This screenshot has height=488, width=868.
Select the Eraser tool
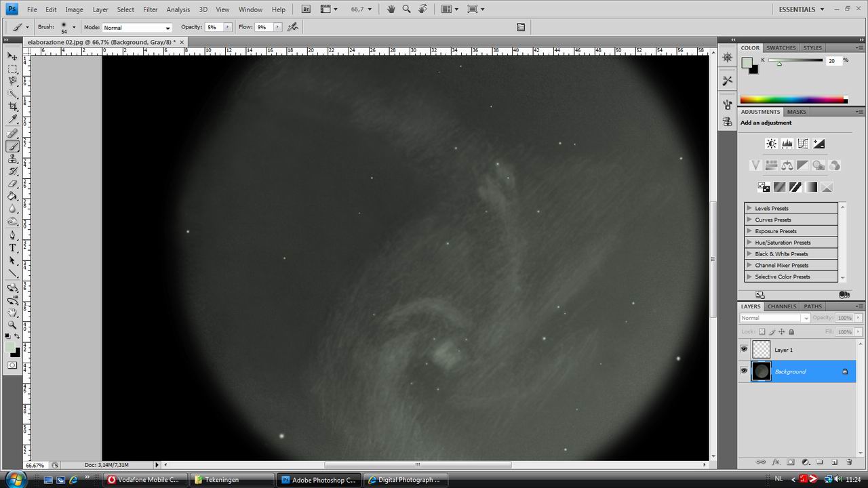pyautogui.click(x=12, y=184)
